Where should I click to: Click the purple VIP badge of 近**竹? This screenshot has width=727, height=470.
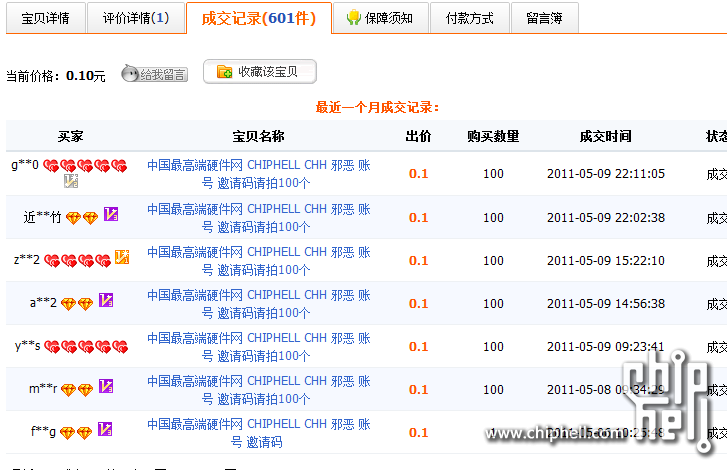pyautogui.click(x=111, y=214)
